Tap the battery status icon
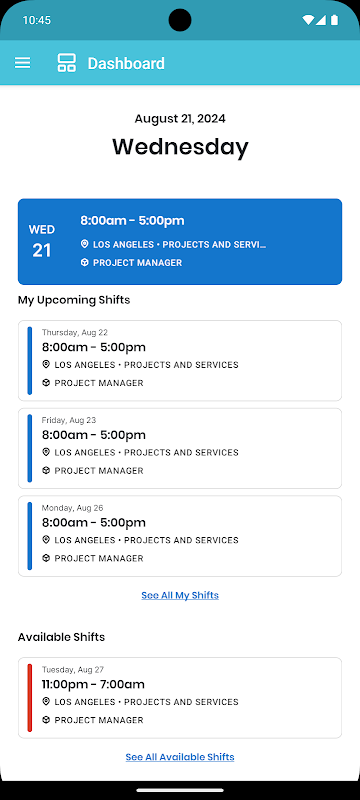This screenshot has height=800, width=360. click(335, 20)
